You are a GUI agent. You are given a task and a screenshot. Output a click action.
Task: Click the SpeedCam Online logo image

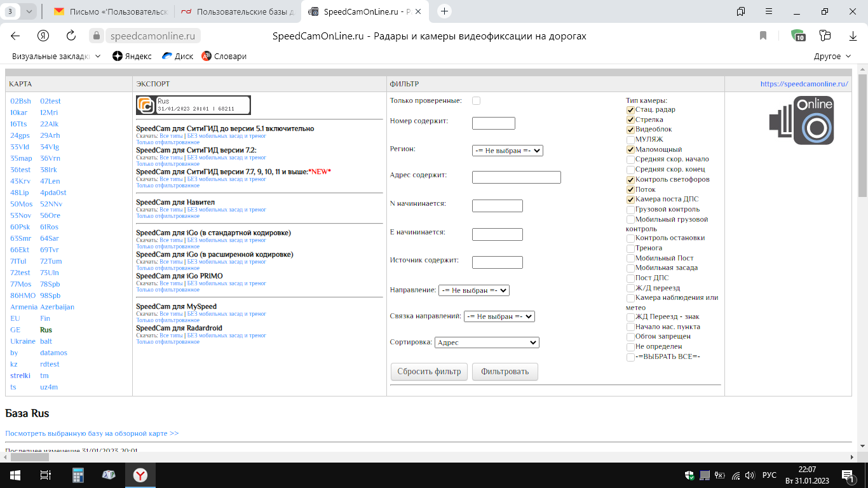(801, 120)
